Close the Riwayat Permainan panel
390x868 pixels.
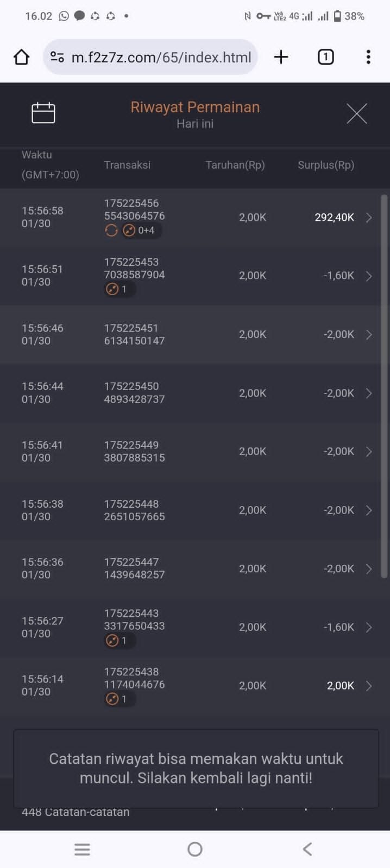(357, 113)
